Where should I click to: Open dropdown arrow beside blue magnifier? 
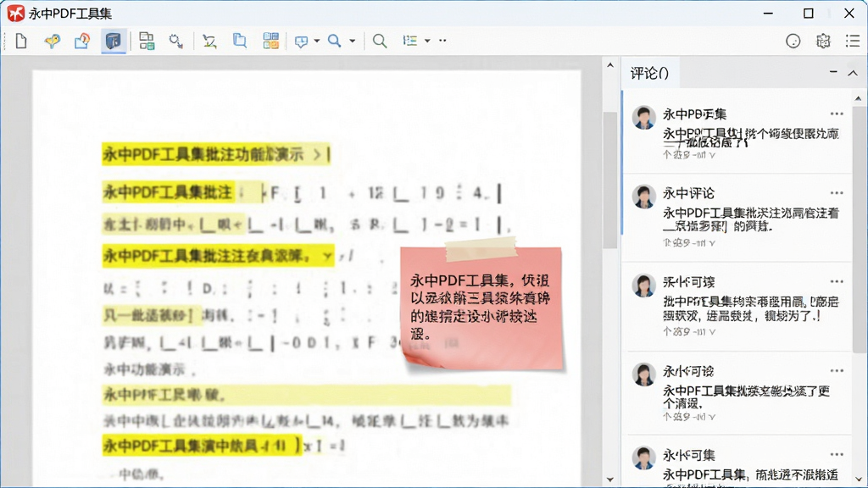[x=352, y=41]
